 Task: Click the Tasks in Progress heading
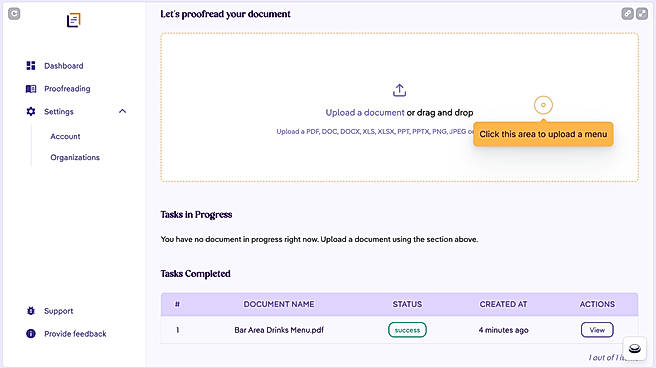click(x=196, y=215)
